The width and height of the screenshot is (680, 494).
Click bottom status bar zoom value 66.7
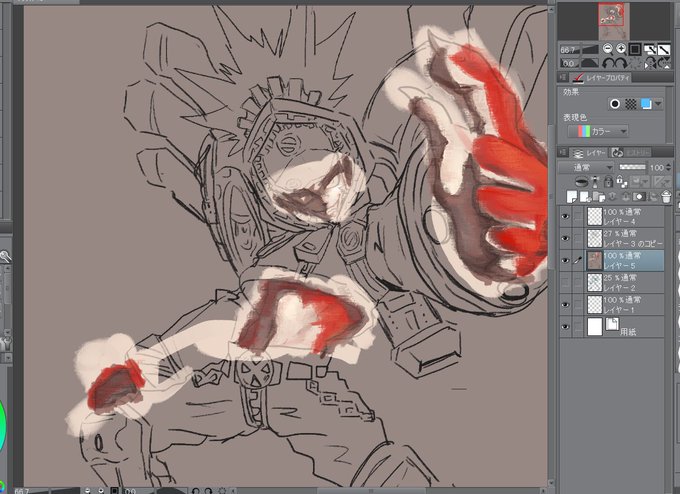[23, 491]
